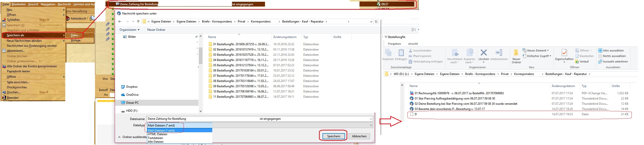Open the Datei menu in Thunderbird

tap(6, 4)
